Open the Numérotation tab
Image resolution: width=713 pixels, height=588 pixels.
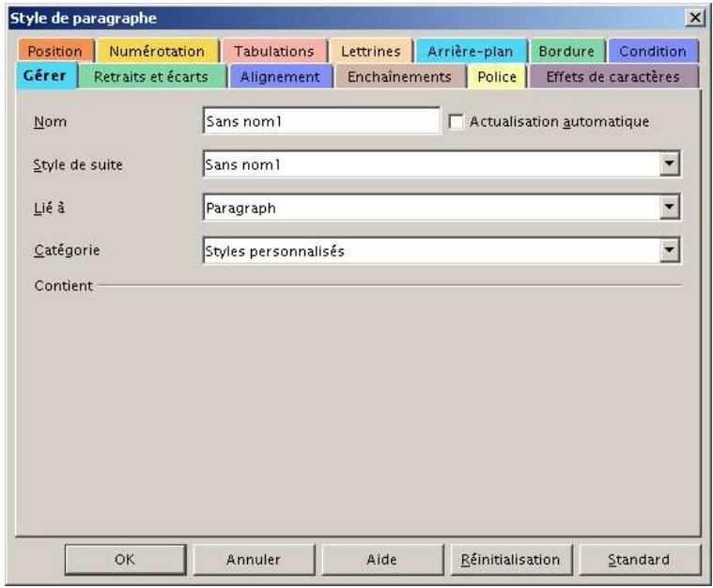click(x=157, y=51)
